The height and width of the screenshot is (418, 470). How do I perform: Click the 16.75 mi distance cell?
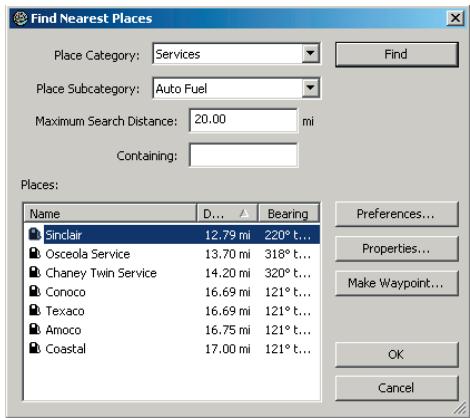click(x=228, y=330)
